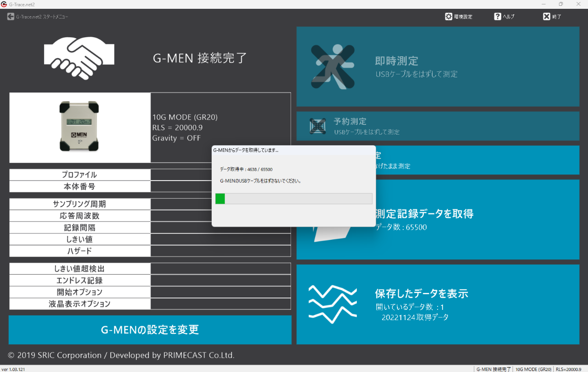588x372 pixels.
Task: Open the ヘルプ question mark icon
Action: 497,16
